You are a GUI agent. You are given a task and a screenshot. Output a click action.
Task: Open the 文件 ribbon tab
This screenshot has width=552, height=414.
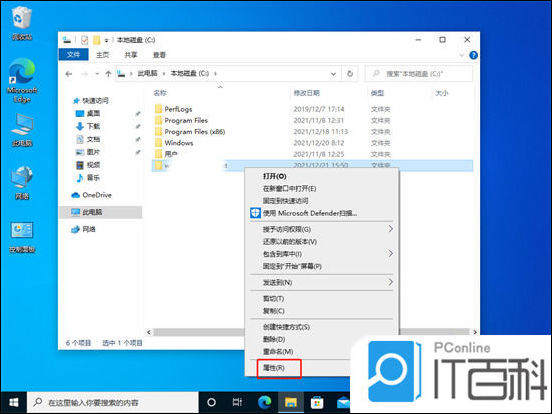click(x=73, y=55)
